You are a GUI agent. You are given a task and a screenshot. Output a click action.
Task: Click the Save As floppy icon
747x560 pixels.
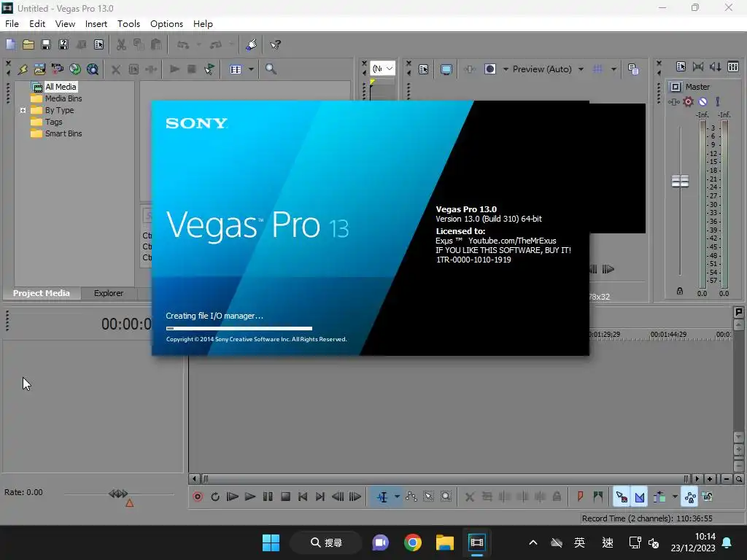(x=63, y=44)
